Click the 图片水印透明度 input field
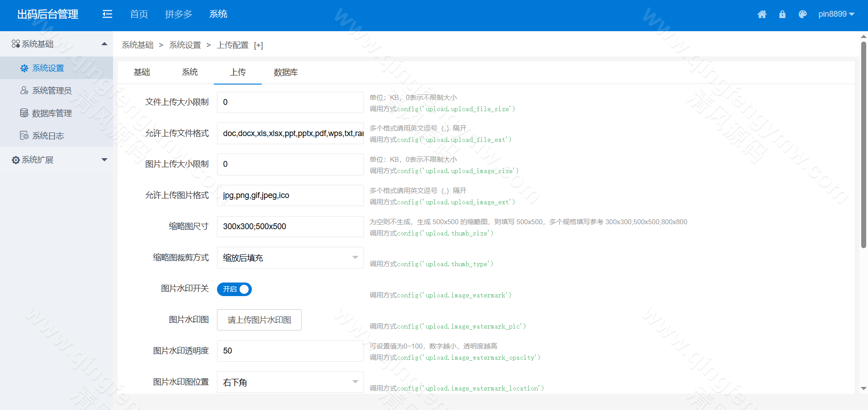 click(290, 351)
